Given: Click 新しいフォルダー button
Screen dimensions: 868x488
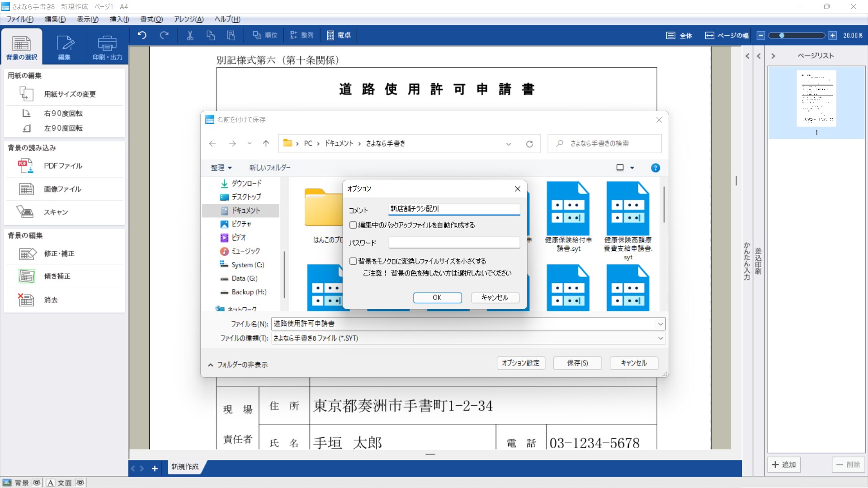Looking at the screenshot, I should 270,168.
